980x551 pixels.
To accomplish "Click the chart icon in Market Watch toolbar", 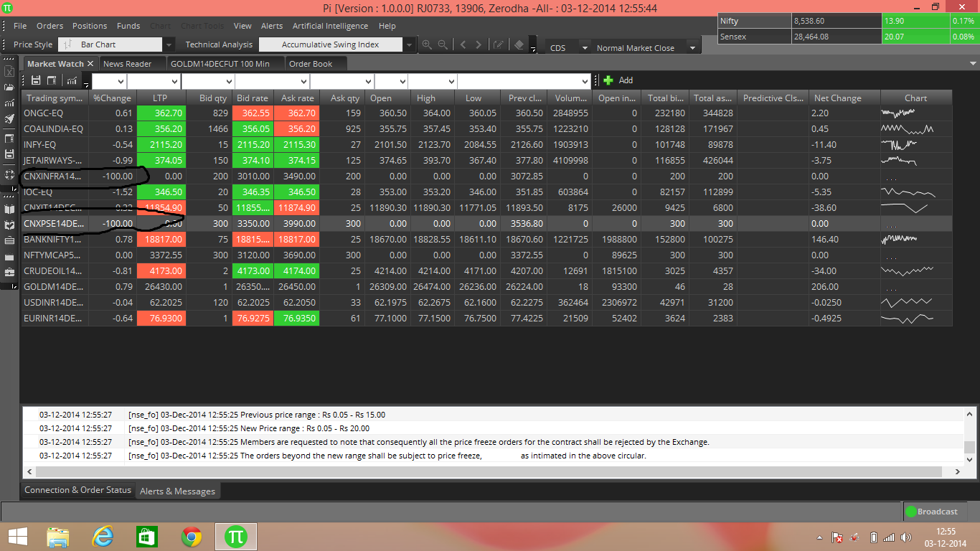I will pos(72,80).
